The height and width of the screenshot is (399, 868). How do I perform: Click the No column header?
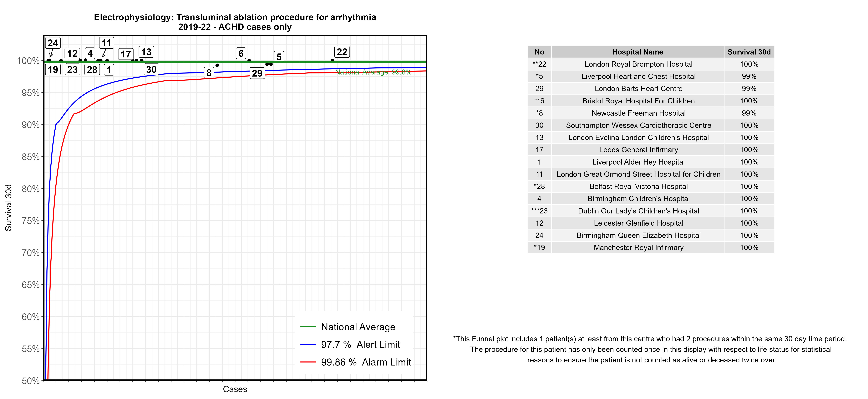(539, 52)
